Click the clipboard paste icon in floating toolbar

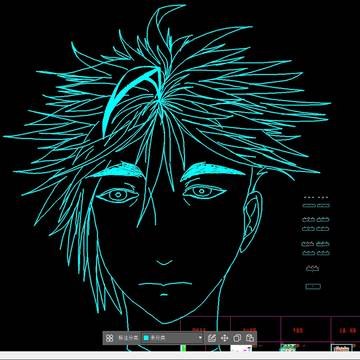[250, 338]
